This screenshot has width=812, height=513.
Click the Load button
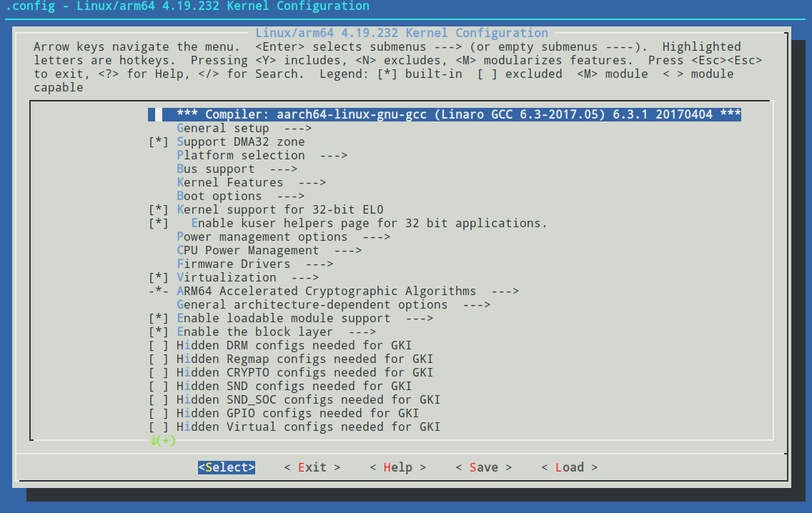point(569,467)
